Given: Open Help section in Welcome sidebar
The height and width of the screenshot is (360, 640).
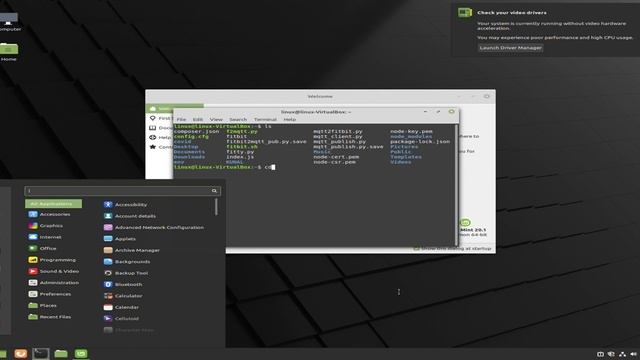Looking at the screenshot, I should (160, 138).
